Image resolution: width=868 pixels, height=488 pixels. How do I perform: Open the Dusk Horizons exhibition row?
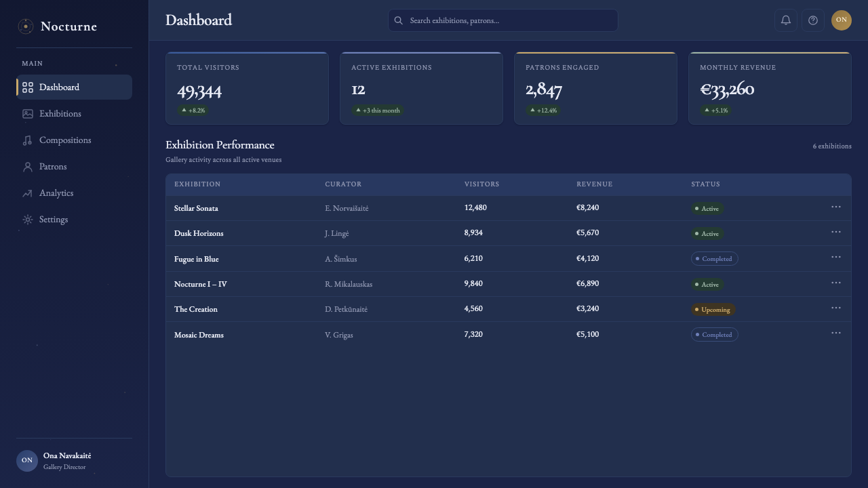point(509,233)
